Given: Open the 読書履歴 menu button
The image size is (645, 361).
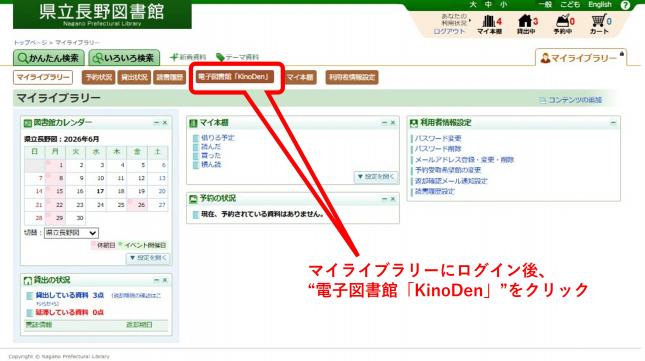Looking at the screenshot, I should (x=169, y=77).
